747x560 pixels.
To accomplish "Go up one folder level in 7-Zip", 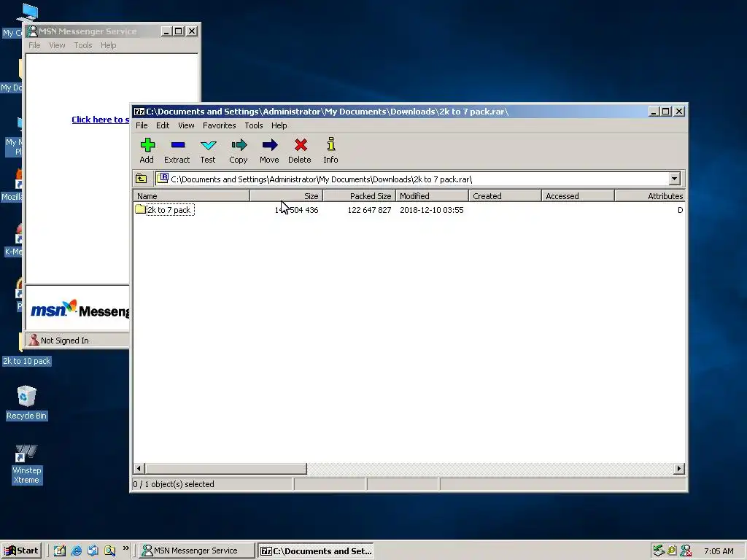I will (x=142, y=179).
